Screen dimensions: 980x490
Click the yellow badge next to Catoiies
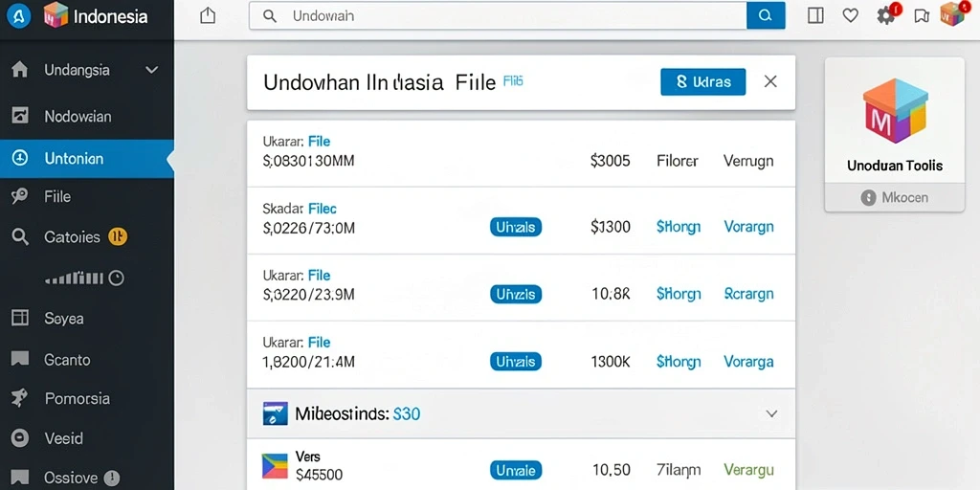[x=118, y=236]
